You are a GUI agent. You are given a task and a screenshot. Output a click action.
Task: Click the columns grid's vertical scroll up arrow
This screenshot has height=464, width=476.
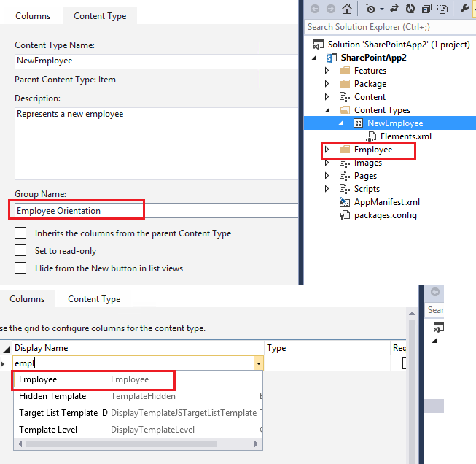click(x=412, y=314)
